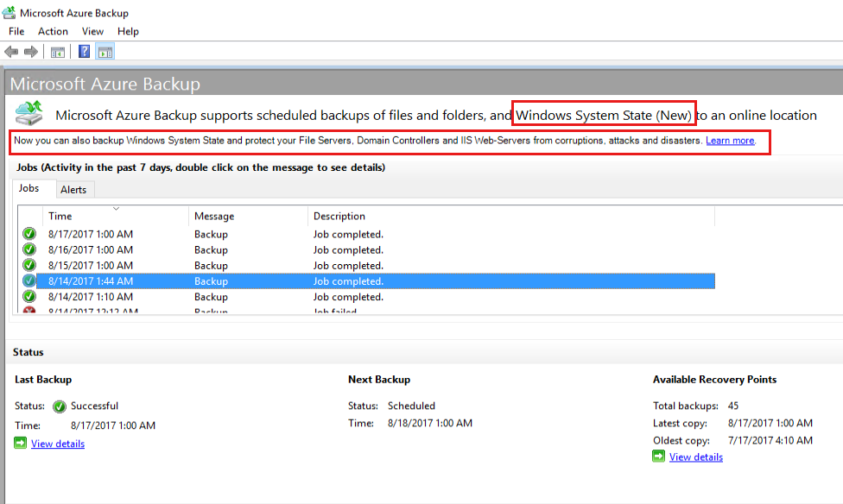Click Latest copy value 8/17/2017 1:00 AM
The height and width of the screenshot is (504, 843).
click(x=770, y=423)
